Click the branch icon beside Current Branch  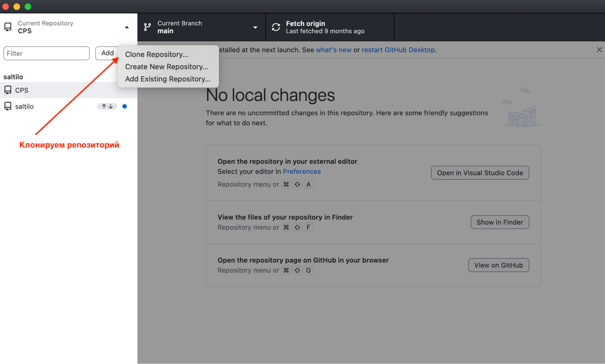pyautogui.click(x=147, y=27)
